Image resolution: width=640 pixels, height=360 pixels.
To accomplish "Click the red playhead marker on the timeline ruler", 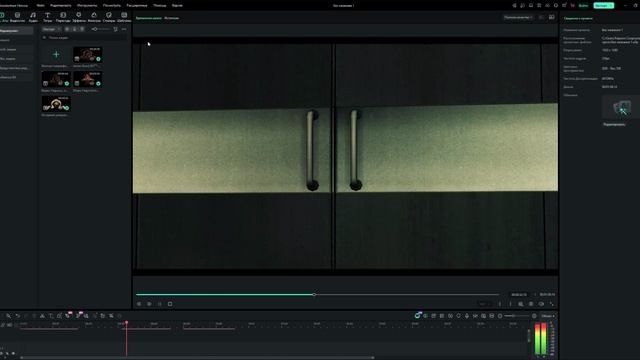I will (127, 323).
